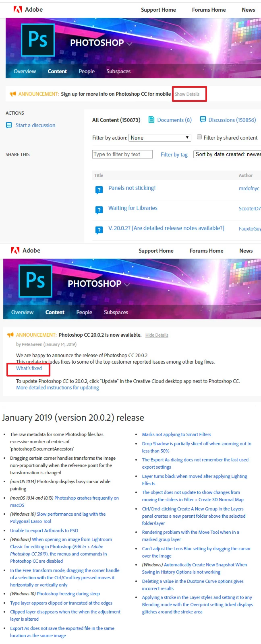261x644 pixels.
Task: Click News on page with Hide Details
Action: coord(246,251)
